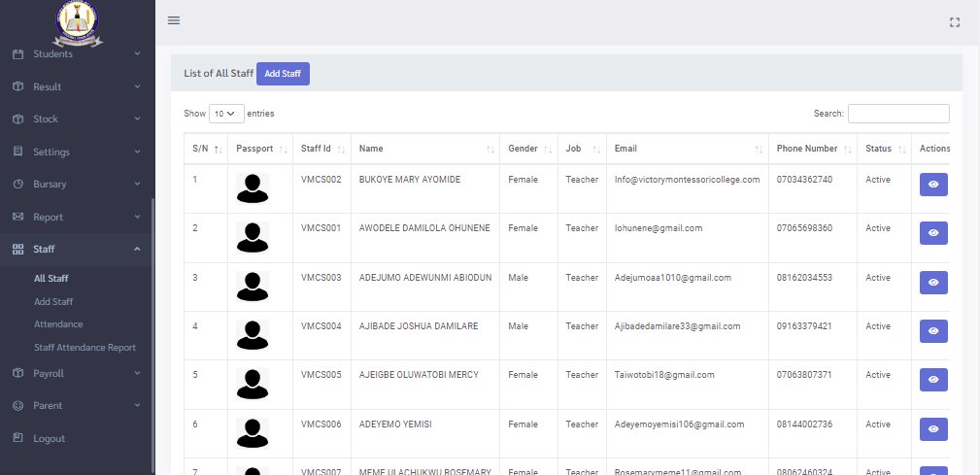Viewport: 980px width, 475px height.
Task: Click the Staff grid icon
Action: coord(18,249)
